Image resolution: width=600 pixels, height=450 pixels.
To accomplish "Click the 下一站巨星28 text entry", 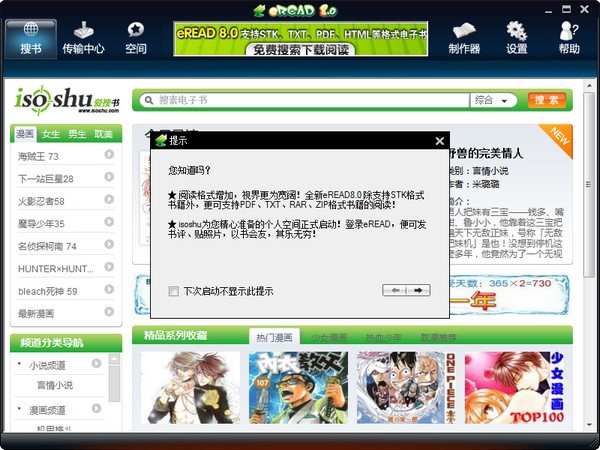I will [x=46, y=179].
